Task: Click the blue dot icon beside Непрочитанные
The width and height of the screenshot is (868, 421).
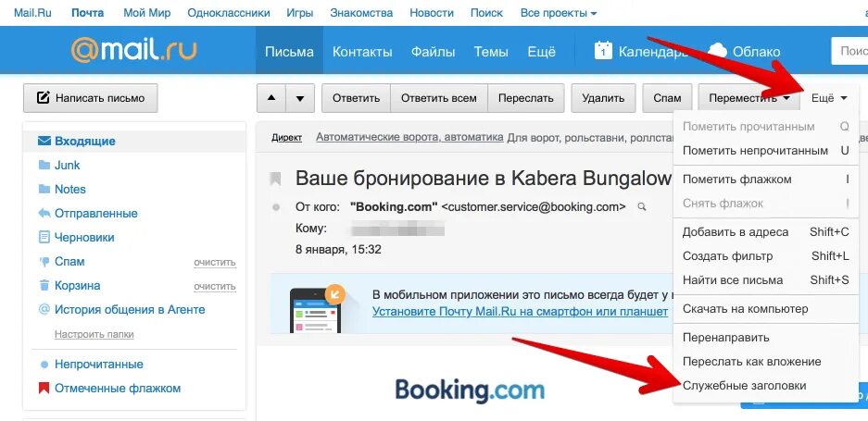Action: (44, 365)
